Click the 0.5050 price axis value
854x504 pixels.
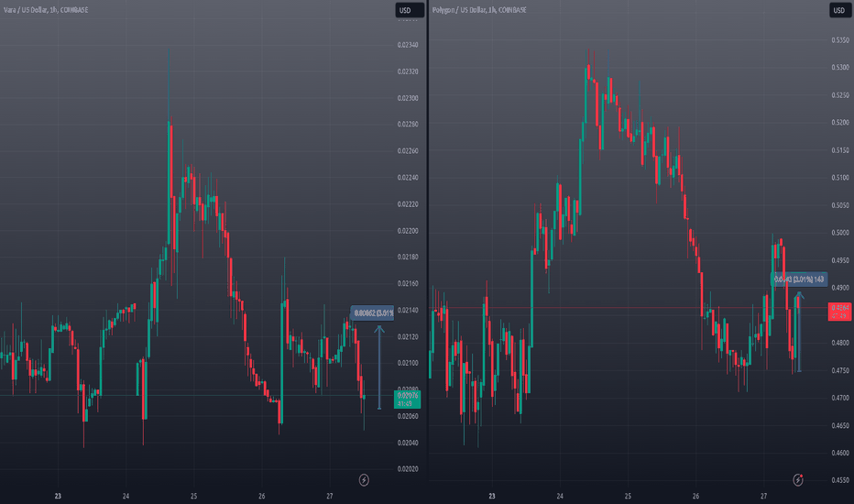(840, 206)
